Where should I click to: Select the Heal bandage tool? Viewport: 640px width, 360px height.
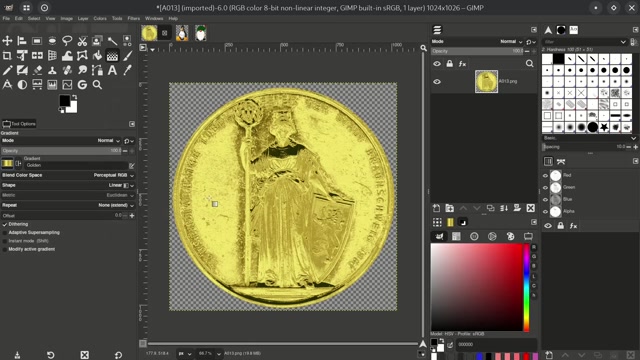point(67,70)
